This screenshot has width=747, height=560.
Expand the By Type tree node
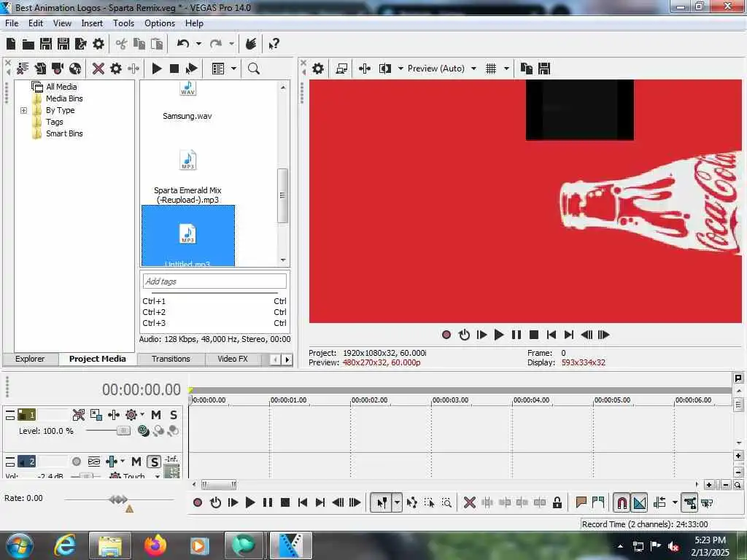[23, 110]
